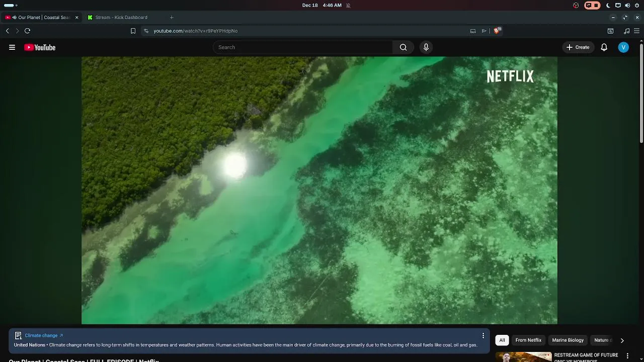
Task: Open the network status icon
Action: [618, 5]
